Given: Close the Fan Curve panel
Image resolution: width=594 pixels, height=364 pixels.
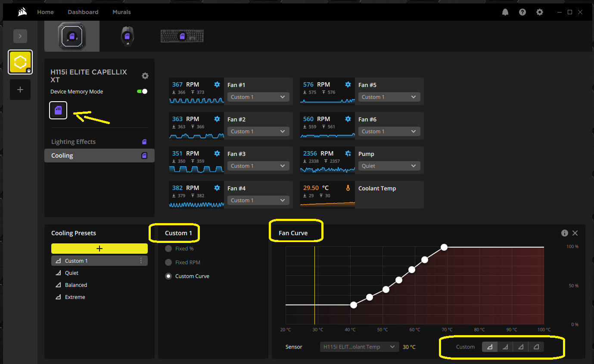Looking at the screenshot, I should click(575, 233).
